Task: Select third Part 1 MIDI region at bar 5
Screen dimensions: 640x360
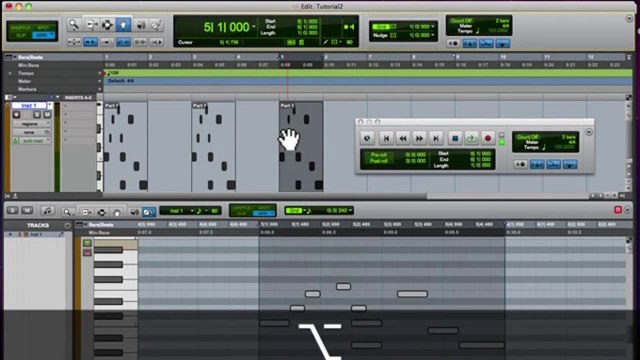Action: [x=301, y=147]
